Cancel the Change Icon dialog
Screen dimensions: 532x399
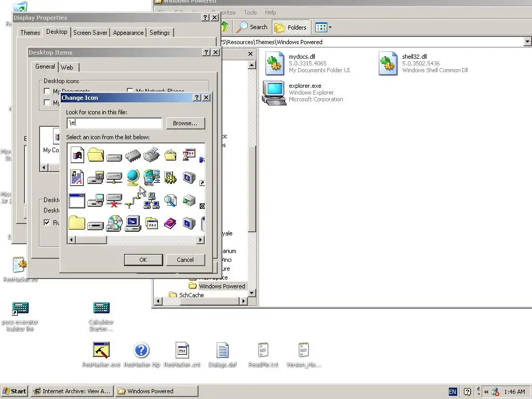click(185, 260)
